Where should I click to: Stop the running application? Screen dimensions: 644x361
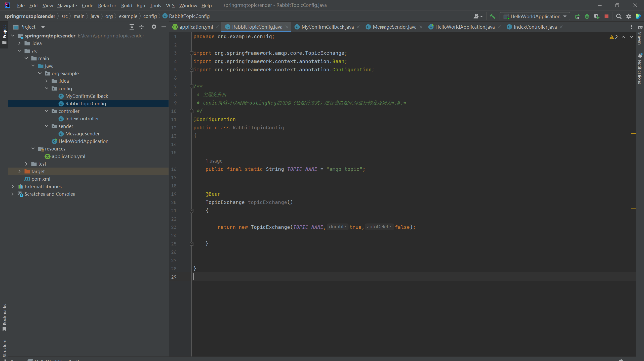coord(607,16)
